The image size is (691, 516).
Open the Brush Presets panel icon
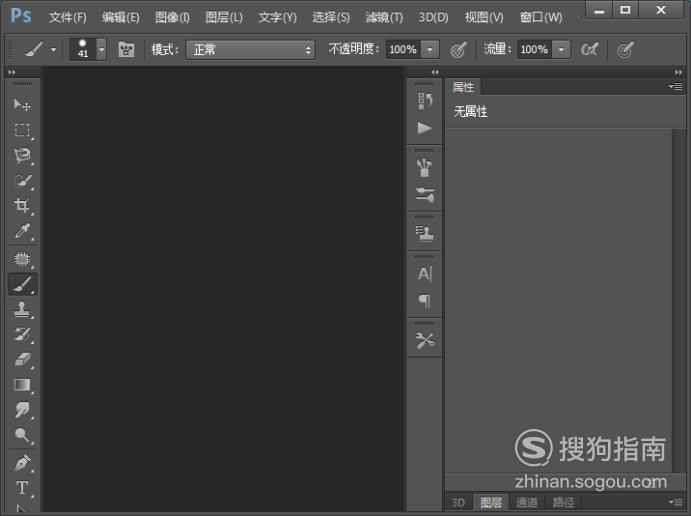425,168
